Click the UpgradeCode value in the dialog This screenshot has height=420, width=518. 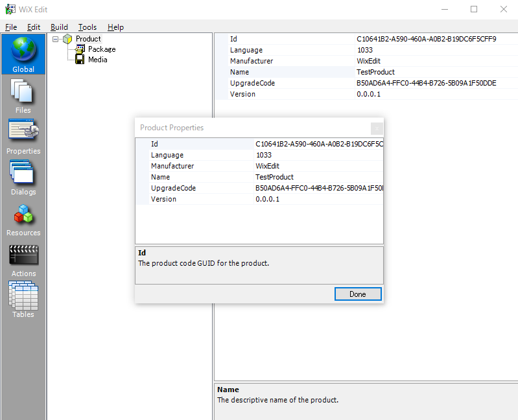tap(319, 188)
